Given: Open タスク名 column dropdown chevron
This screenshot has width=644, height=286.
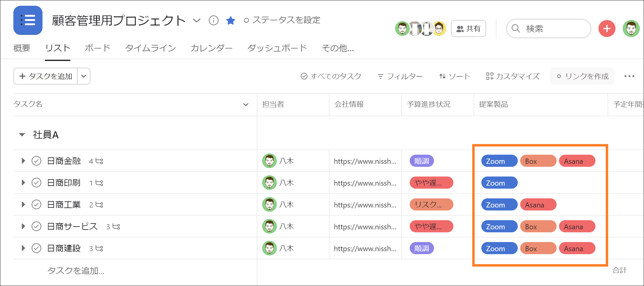Looking at the screenshot, I should point(246,105).
